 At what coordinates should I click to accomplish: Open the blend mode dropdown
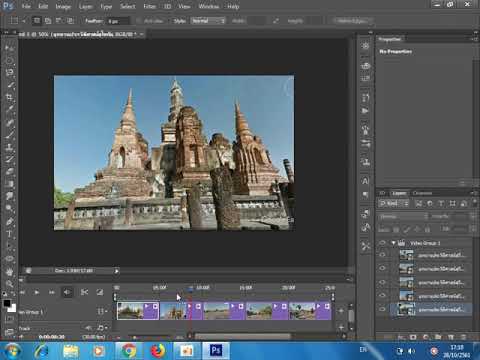click(403, 217)
